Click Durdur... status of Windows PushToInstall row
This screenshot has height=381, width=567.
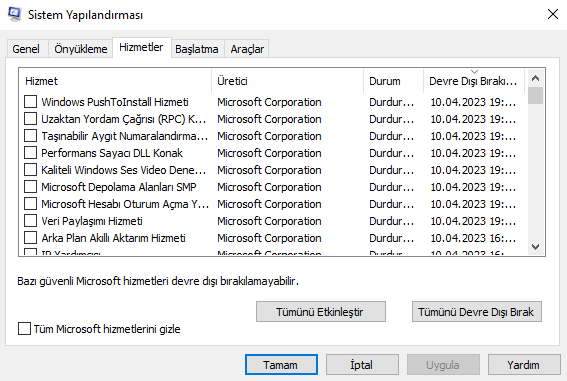coord(392,102)
